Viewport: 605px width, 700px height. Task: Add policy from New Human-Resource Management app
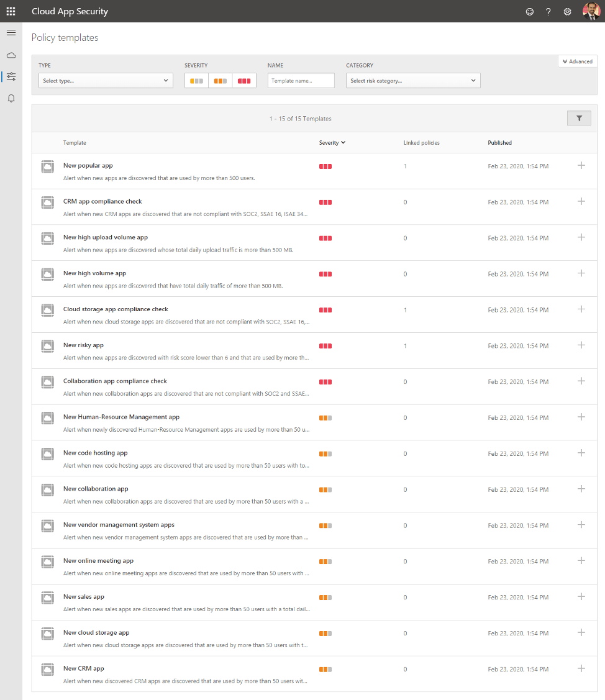tap(581, 417)
